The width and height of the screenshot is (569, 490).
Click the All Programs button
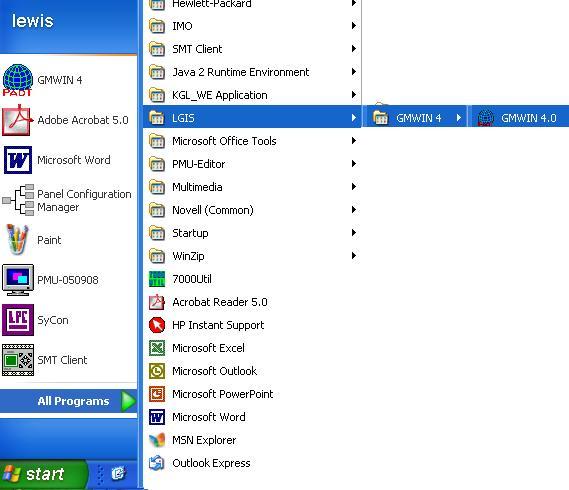pos(69,401)
